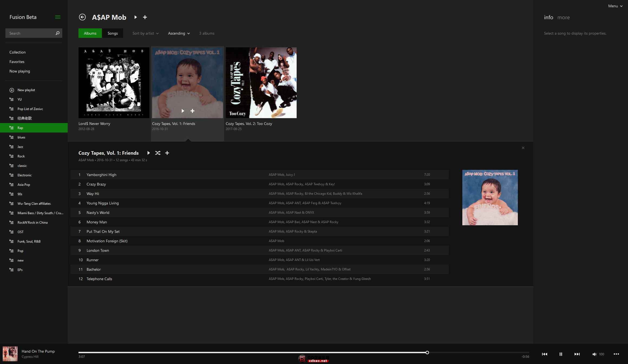Open the Lord$ Never Worry album cover
Image resolution: width=628 pixels, height=364 pixels.
(x=114, y=83)
